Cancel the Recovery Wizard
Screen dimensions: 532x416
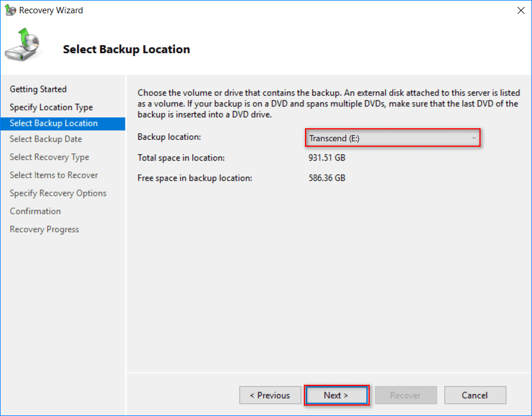(475, 395)
